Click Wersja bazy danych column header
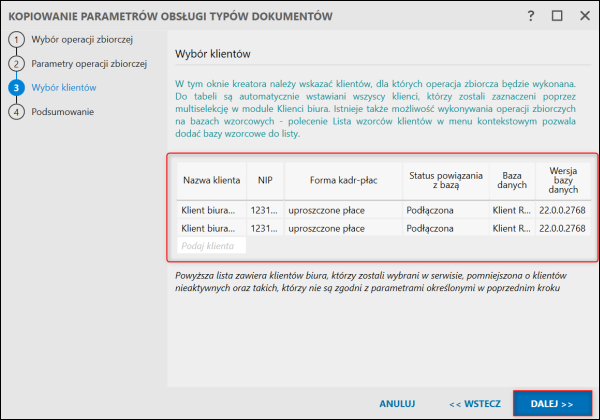600x420 pixels. [x=563, y=181]
